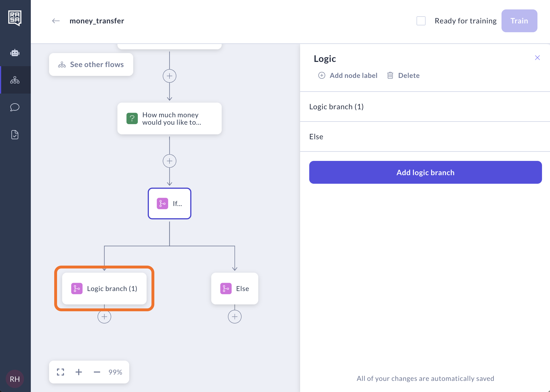
Task: Click plus circle below Else node
Action: (235, 317)
